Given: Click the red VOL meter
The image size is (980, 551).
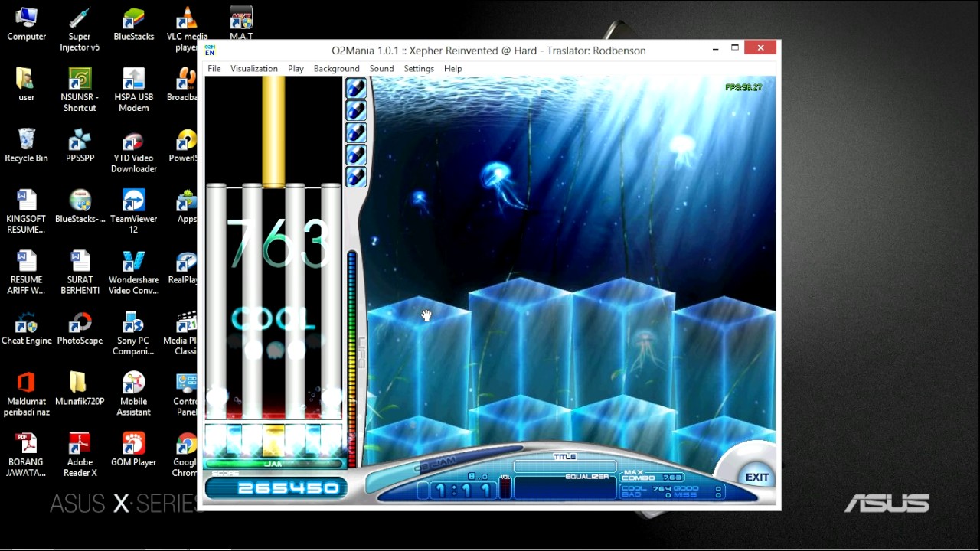Looking at the screenshot, I should point(505,487).
